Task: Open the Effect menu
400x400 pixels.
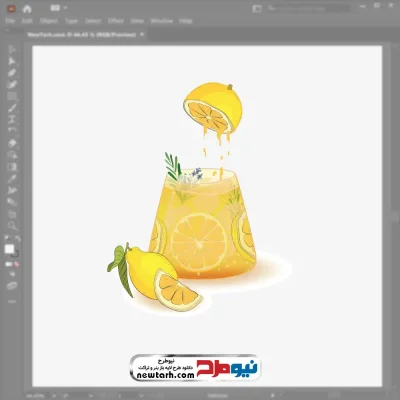Action: 116,21
